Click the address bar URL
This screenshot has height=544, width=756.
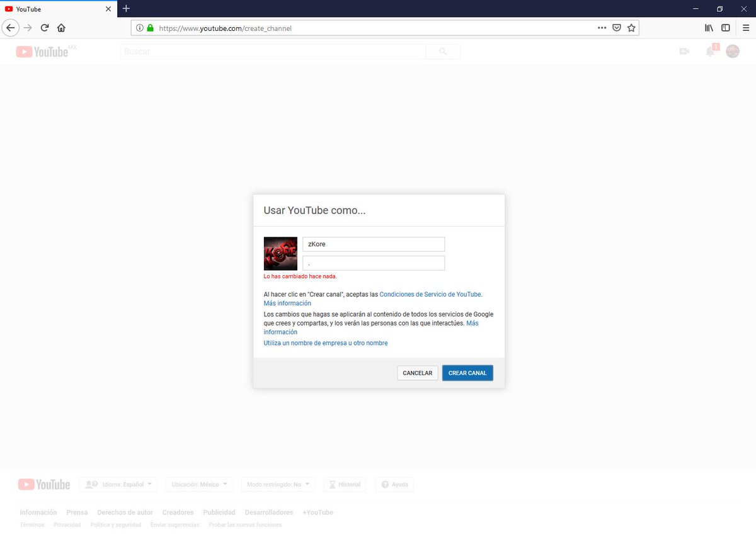click(x=226, y=28)
